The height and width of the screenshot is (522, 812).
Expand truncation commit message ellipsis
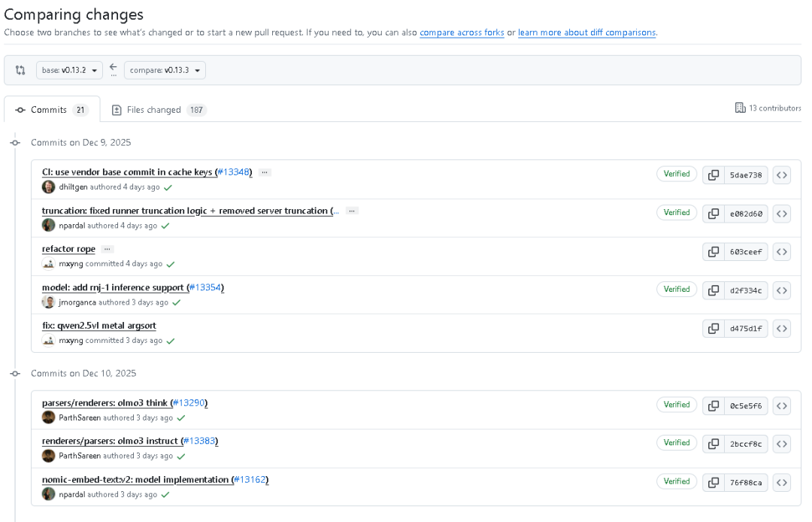coord(351,211)
